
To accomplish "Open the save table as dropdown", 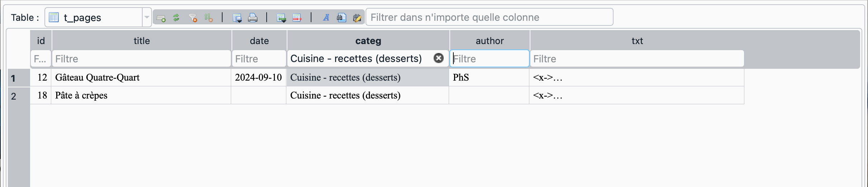I will (x=237, y=18).
